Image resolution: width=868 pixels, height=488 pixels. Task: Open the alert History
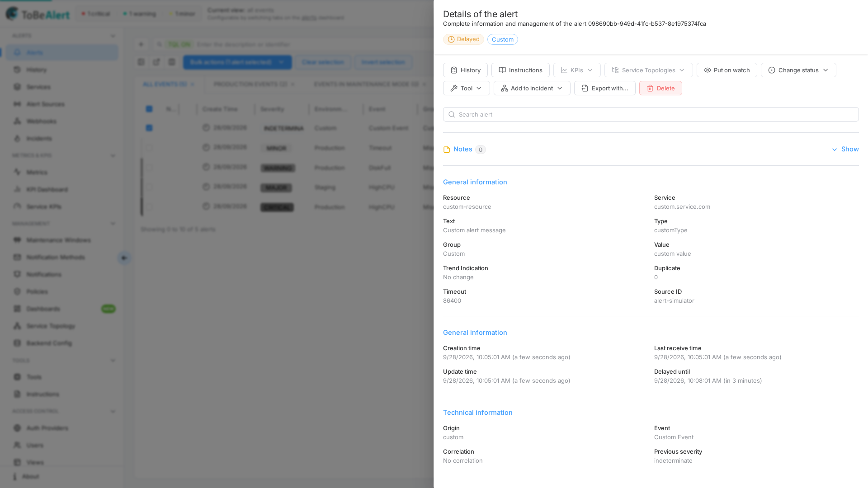click(465, 70)
